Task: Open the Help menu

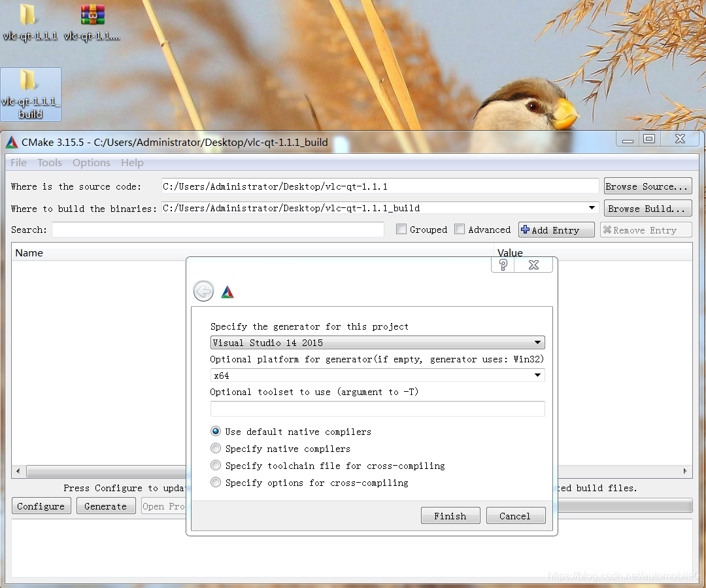Action: pyautogui.click(x=132, y=163)
